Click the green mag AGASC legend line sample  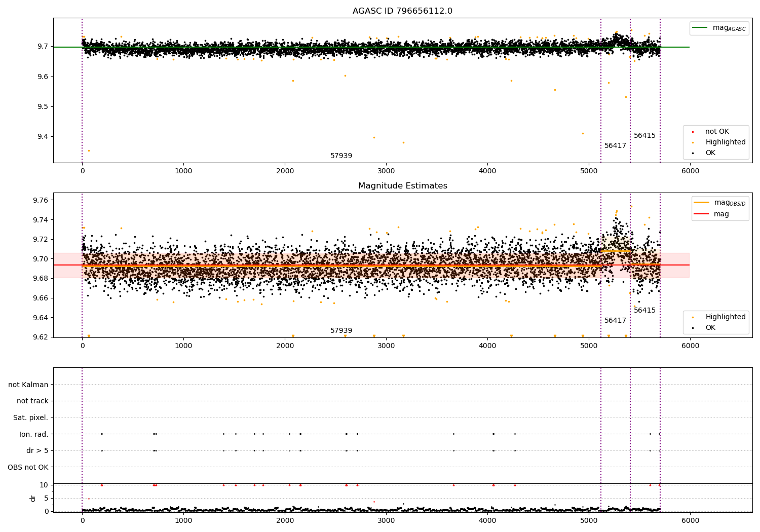tap(700, 28)
